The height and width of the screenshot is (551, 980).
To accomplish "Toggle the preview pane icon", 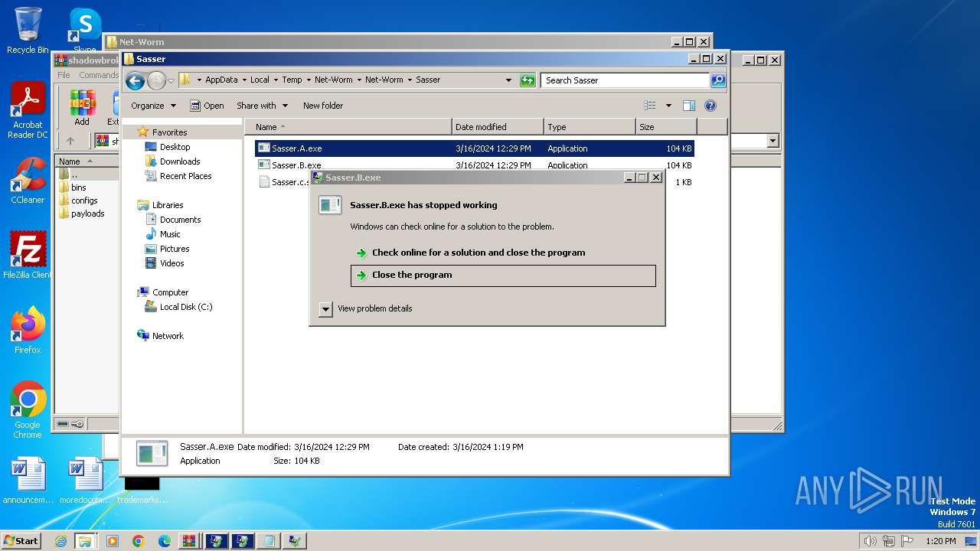I will [x=689, y=106].
